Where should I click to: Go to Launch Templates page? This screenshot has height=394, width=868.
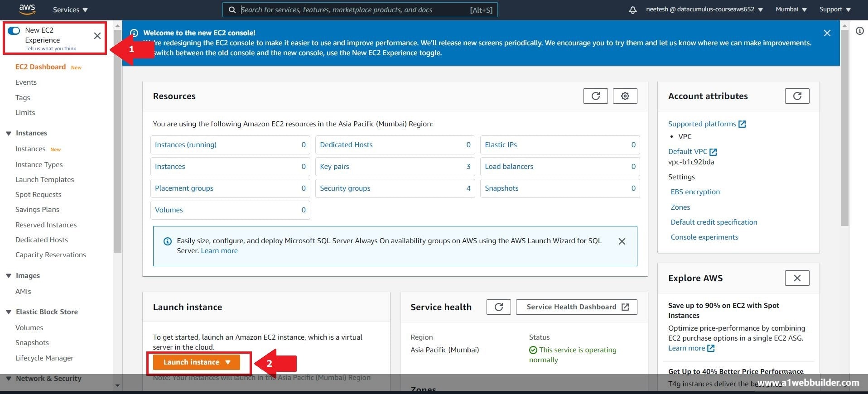tap(44, 180)
